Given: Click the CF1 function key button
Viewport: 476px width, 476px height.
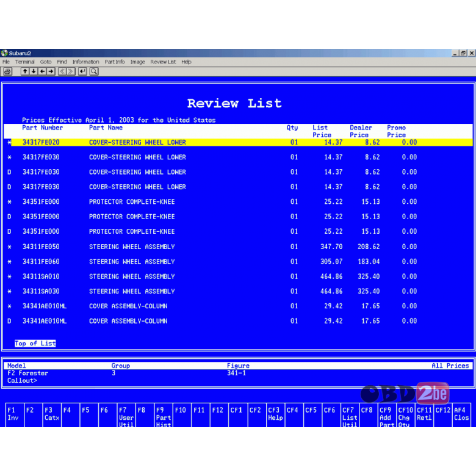Looking at the screenshot, I should click(x=238, y=415).
